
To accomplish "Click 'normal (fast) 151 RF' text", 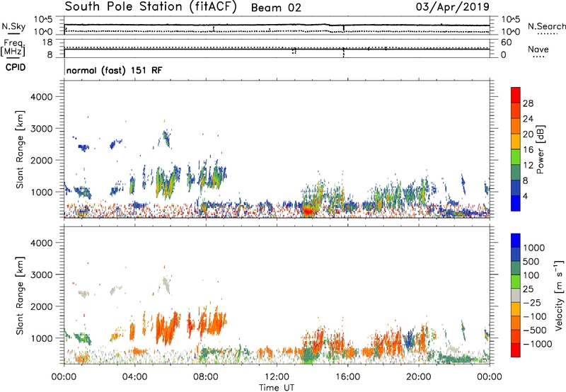I will pyautogui.click(x=115, y=70).
